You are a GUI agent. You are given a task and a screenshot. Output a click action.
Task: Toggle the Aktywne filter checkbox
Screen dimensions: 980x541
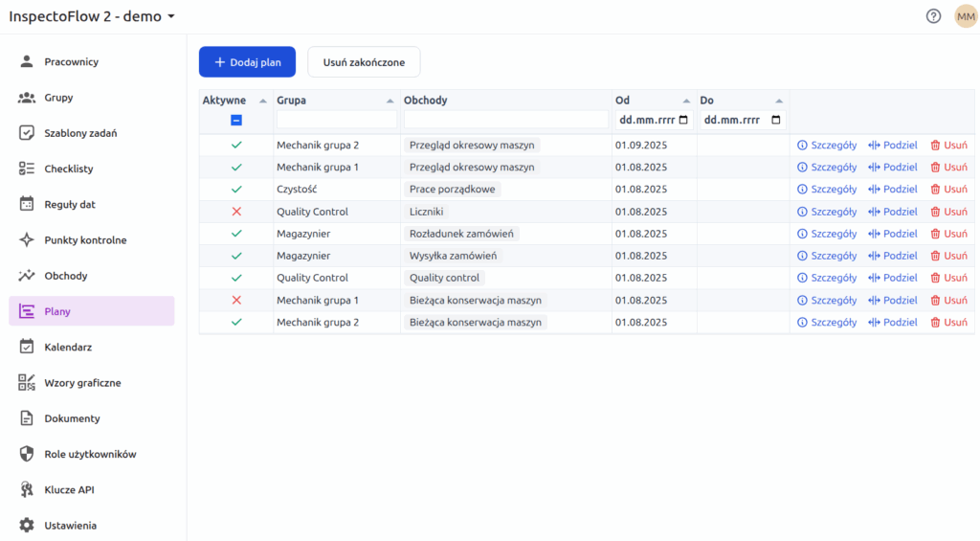click(x=236, y=120)
